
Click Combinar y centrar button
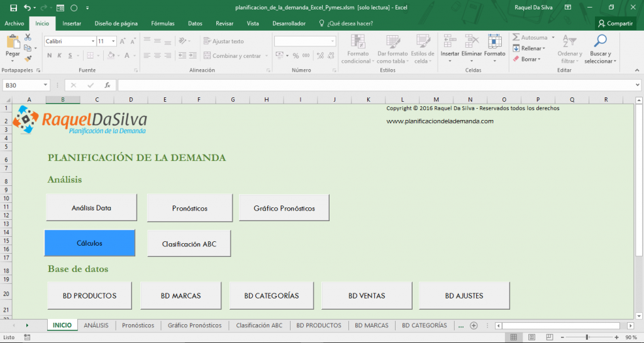[x=233, y=55]
